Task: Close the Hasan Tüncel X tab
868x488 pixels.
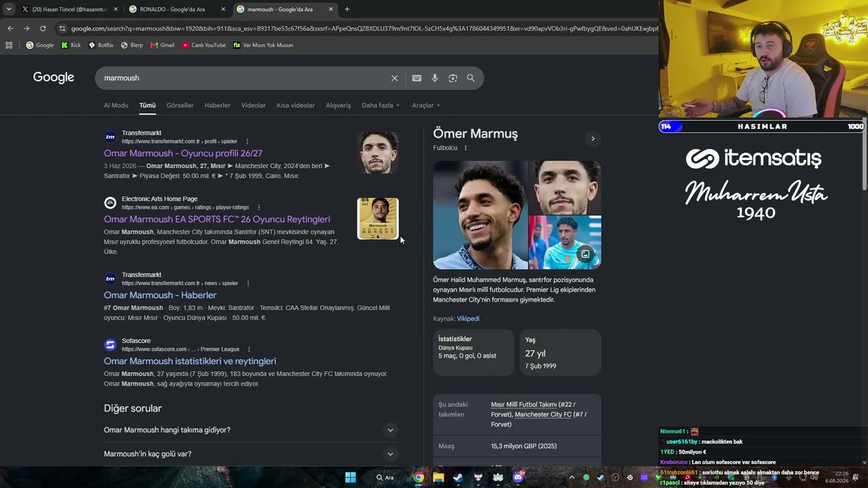Action: (x=115, y=9)
